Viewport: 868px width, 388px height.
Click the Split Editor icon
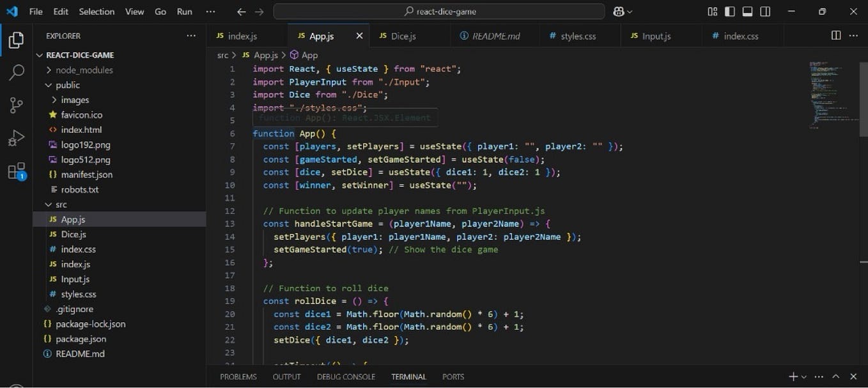point(837,36)
